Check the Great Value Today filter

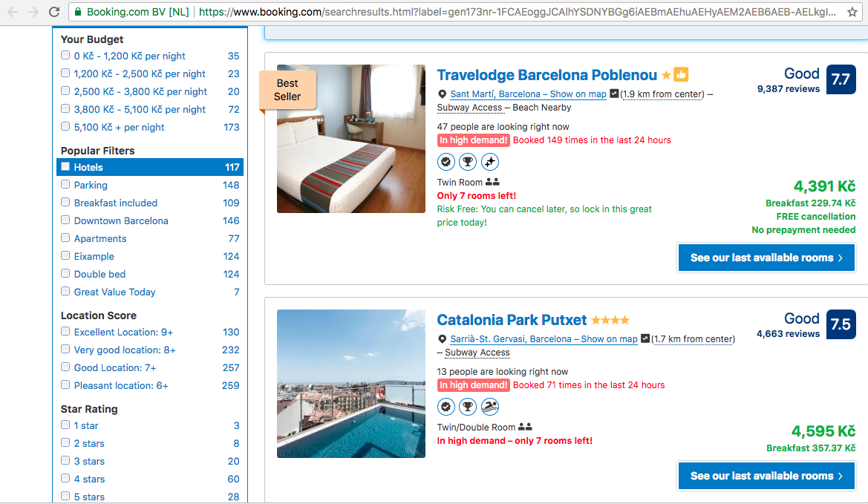65,291
